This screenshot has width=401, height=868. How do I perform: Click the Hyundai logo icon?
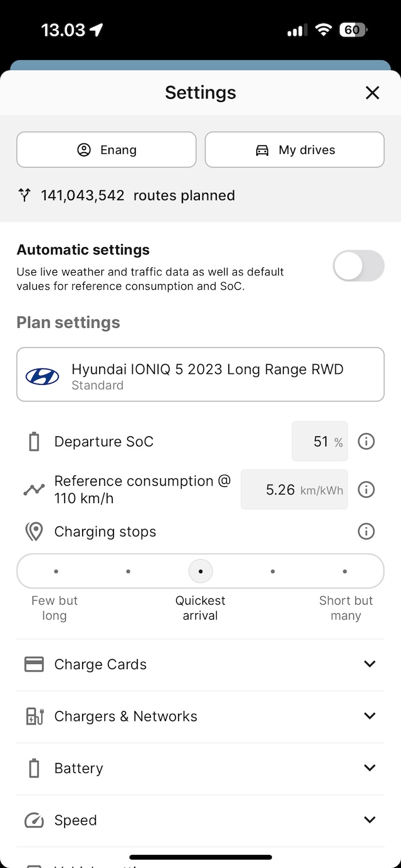click(x=42, y=376)
